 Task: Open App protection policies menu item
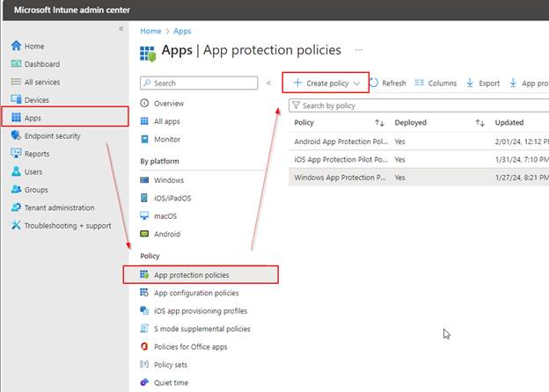(x=202, y=275)
